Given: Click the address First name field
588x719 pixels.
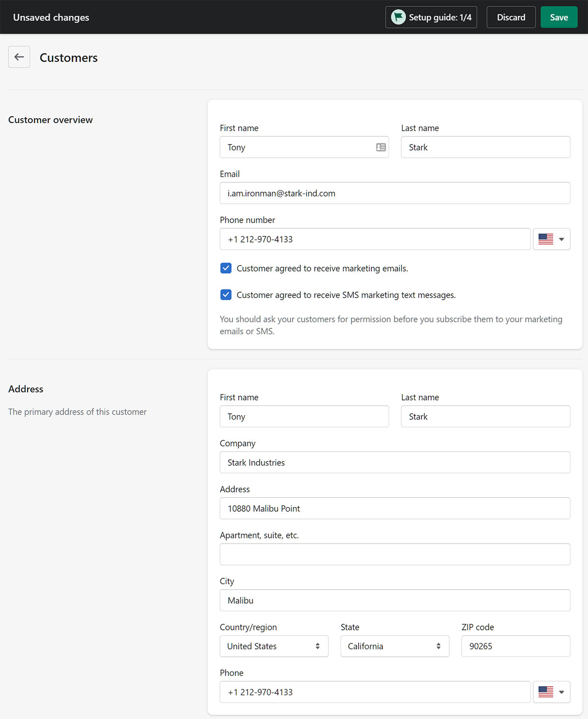Looking at the screenshot, I should 304,416.
